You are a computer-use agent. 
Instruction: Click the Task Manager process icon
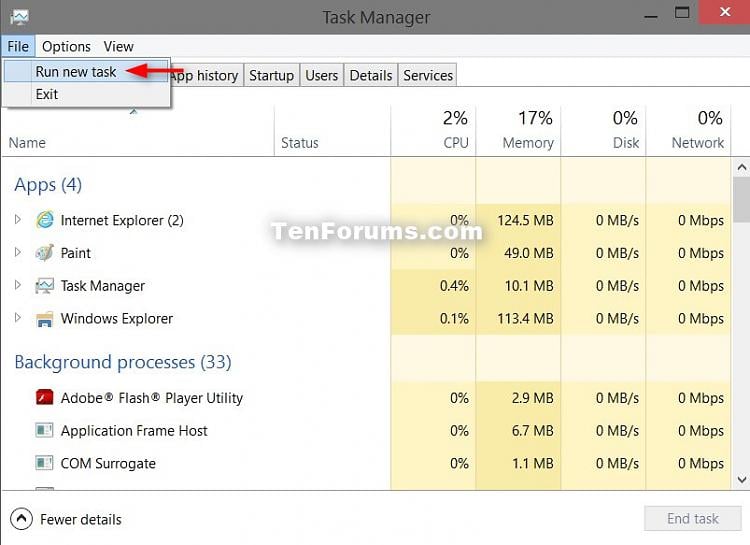pos(45,286)
